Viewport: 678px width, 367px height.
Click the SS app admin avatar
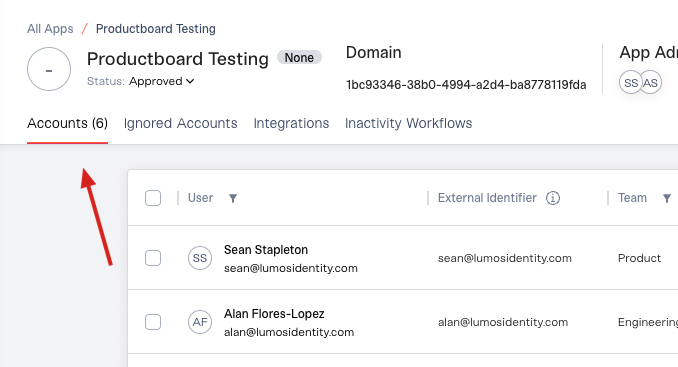[630, 82]
